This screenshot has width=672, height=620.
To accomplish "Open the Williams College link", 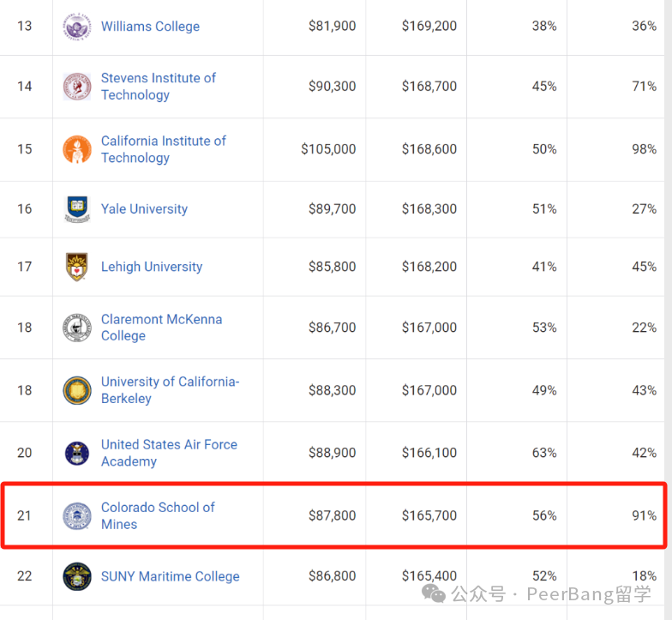I will click(151, 26).
